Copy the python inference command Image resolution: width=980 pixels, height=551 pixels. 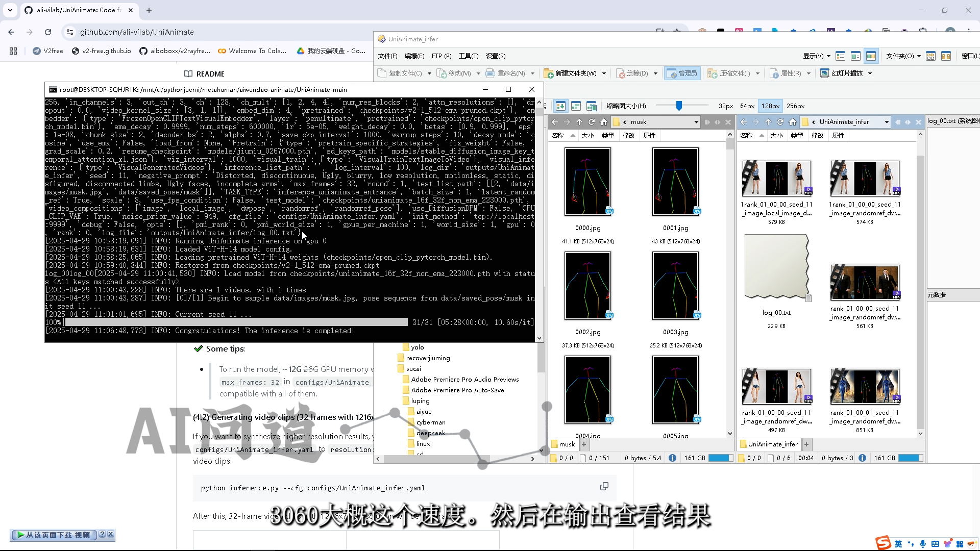[x=604, y=486]
